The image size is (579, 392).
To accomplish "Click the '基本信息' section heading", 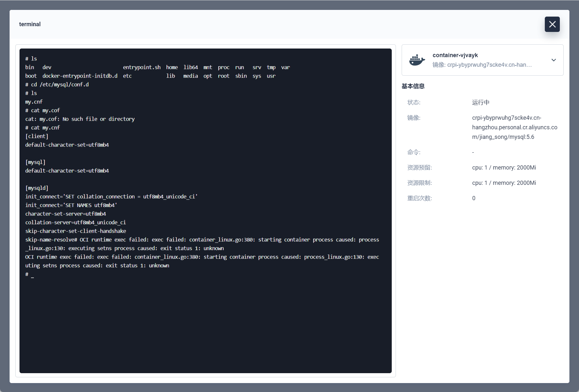I will [x=413, y=86].
